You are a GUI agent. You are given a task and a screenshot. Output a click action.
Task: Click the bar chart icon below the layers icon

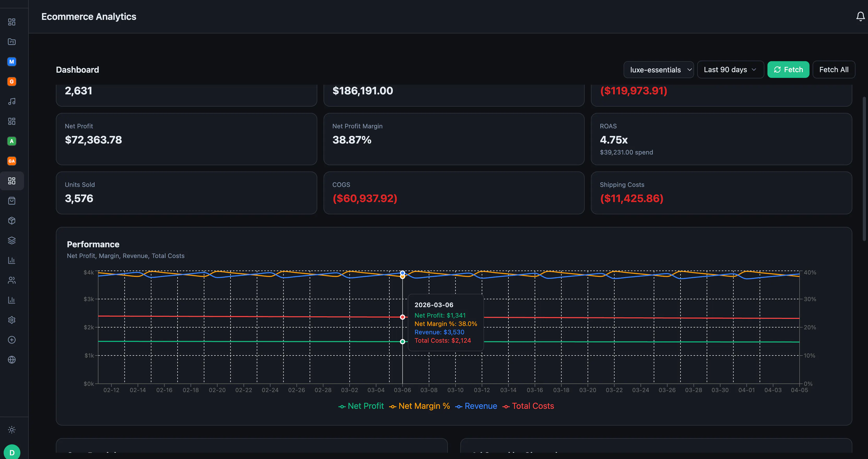(12, 260)
